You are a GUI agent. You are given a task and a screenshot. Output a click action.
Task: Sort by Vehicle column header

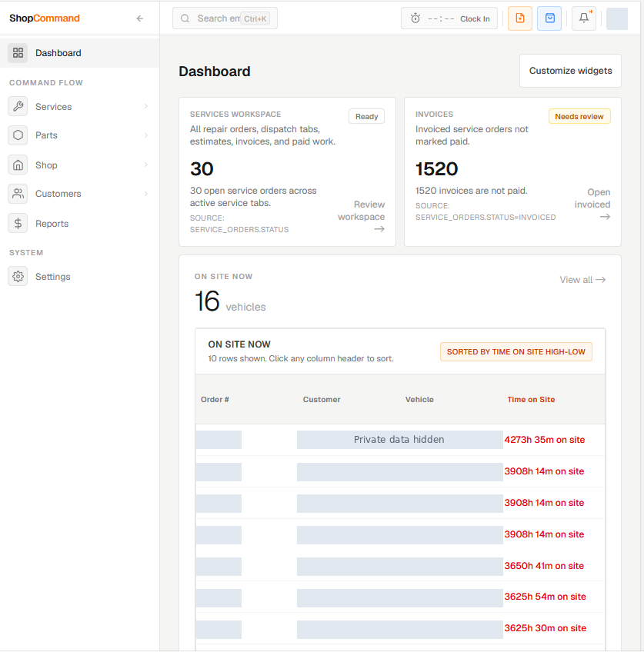pos(419,400)
